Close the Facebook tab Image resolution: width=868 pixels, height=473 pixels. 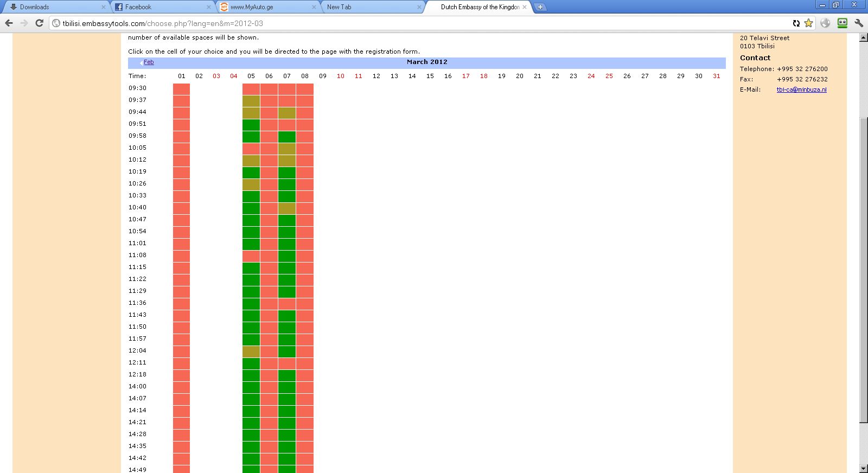209,7
